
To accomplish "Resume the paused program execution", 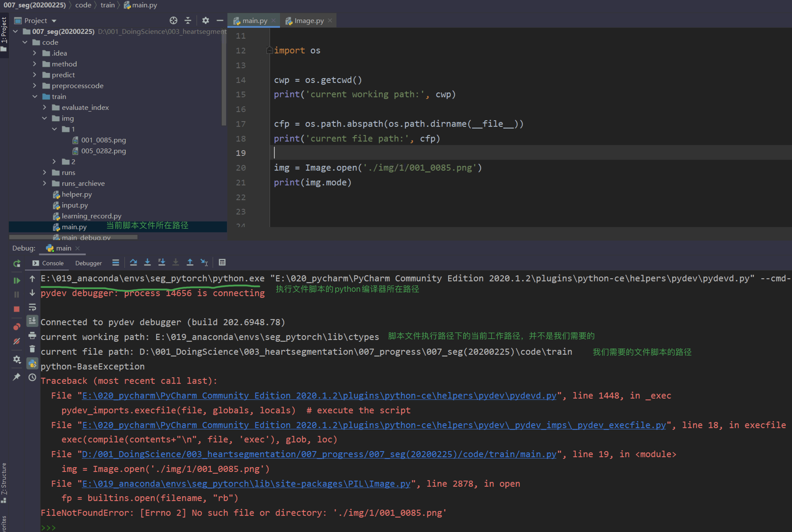I will 17,280.
